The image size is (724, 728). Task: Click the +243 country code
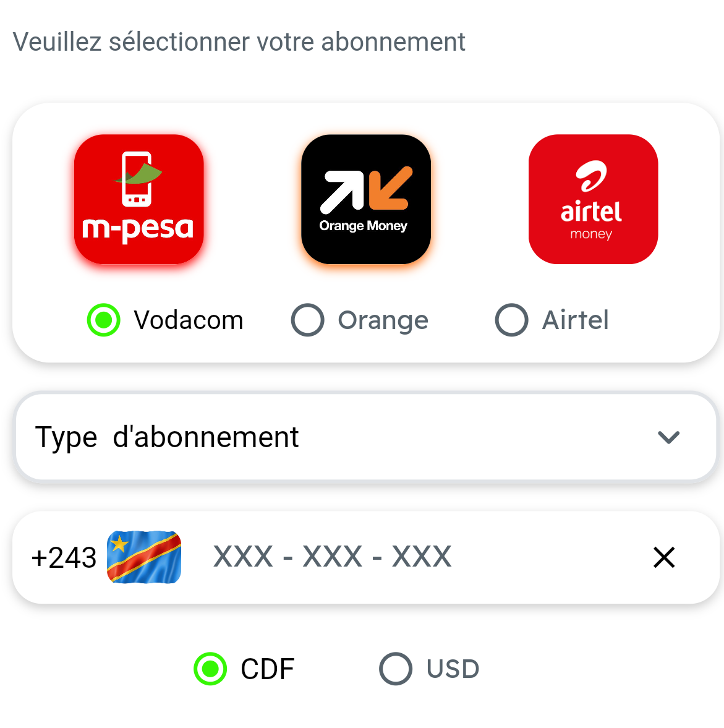[64, 558]
